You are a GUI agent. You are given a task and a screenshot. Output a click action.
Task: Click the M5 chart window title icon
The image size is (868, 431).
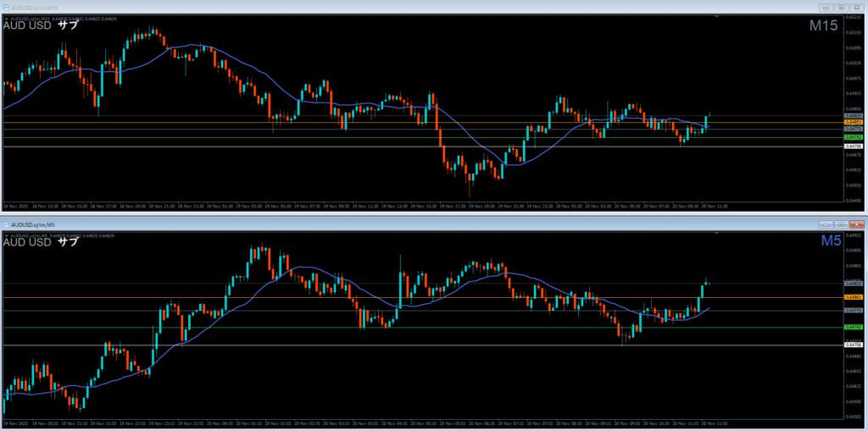[6, 224]
